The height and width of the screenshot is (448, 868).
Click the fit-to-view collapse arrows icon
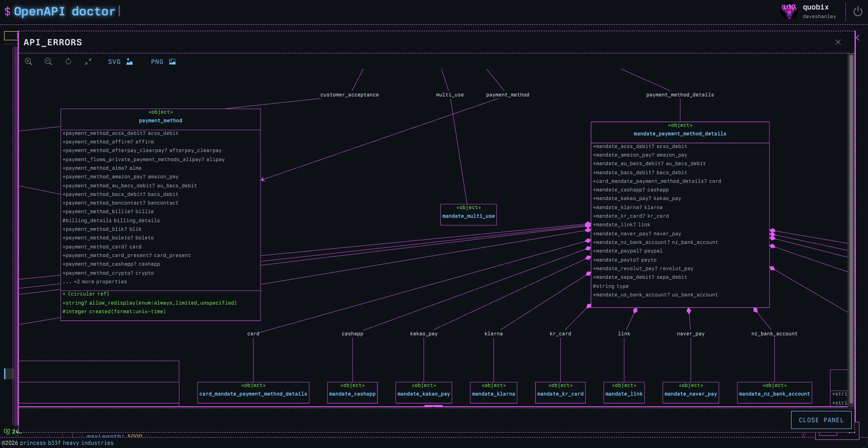pyautogui.click(x=88, y=62)
